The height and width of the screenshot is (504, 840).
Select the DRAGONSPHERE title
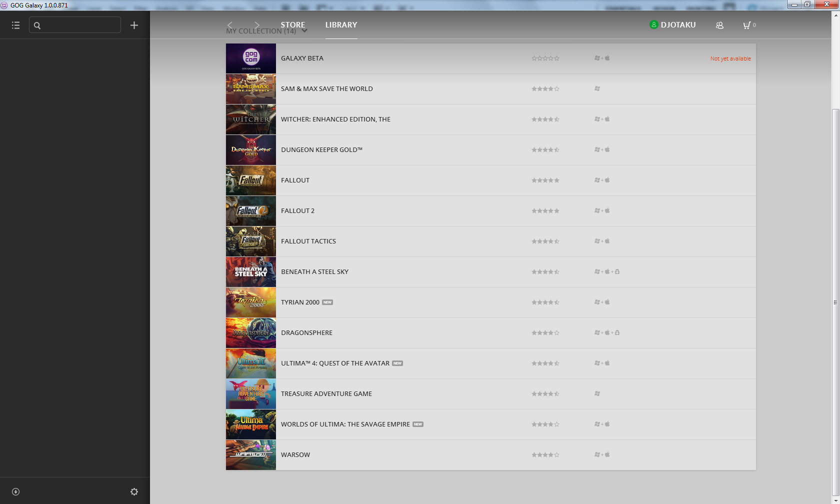(x=306, y=333)
